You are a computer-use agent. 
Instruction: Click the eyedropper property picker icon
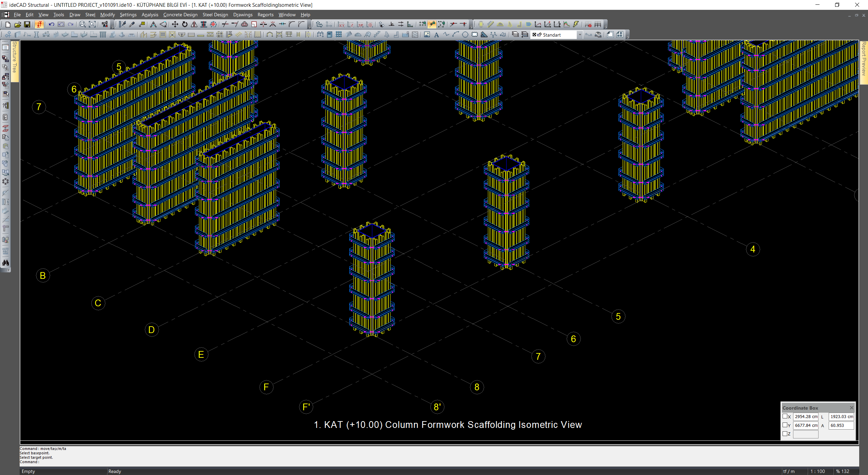pyautogui.click(x=132, y=24)
